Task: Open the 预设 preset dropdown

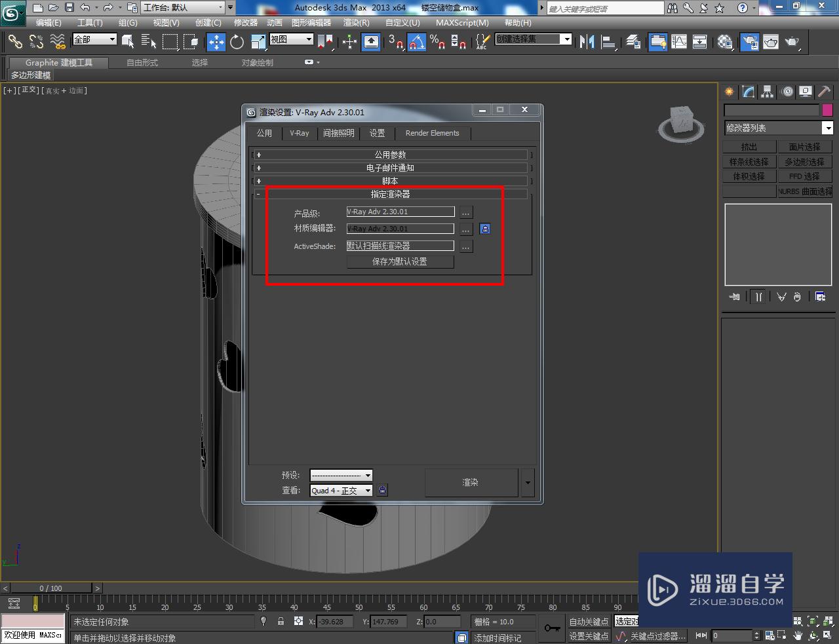Action: 341,475
